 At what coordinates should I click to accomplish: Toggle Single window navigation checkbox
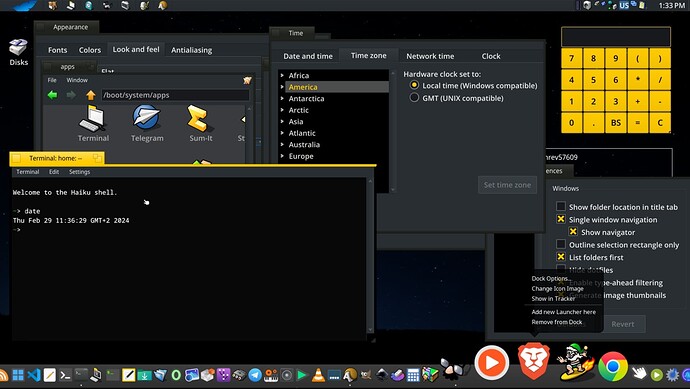[x=561, y=219]
